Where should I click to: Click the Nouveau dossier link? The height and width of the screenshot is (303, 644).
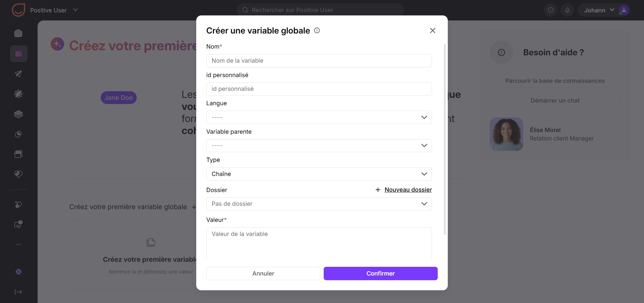(408, 190)
